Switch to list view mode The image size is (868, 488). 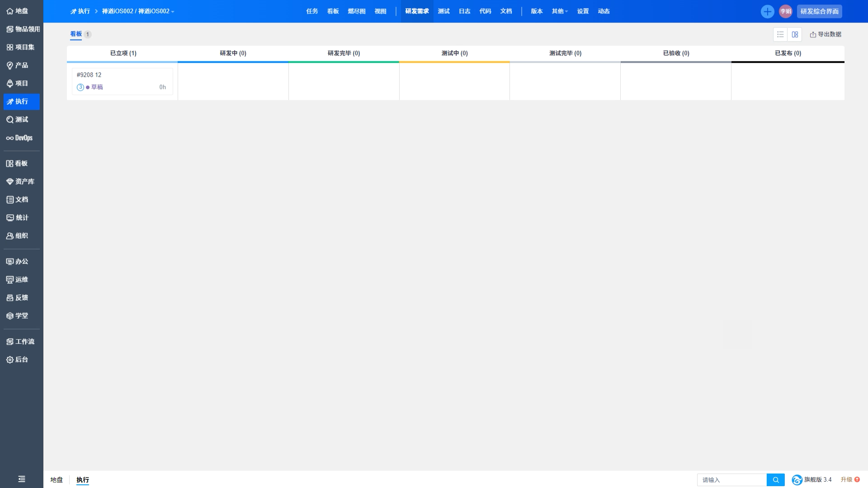tap(780, 34)
